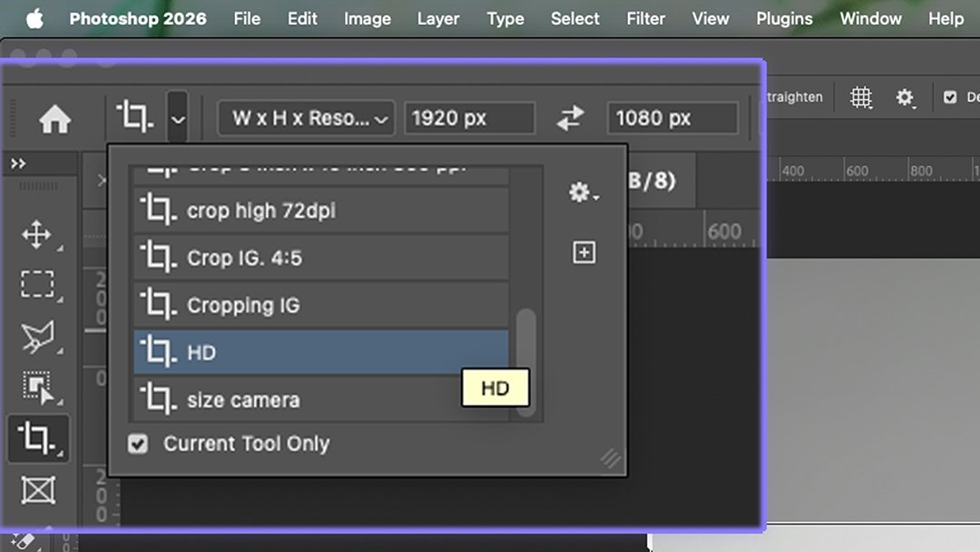
Task: Click the Straighten button
Action: [x=794, y=97]
